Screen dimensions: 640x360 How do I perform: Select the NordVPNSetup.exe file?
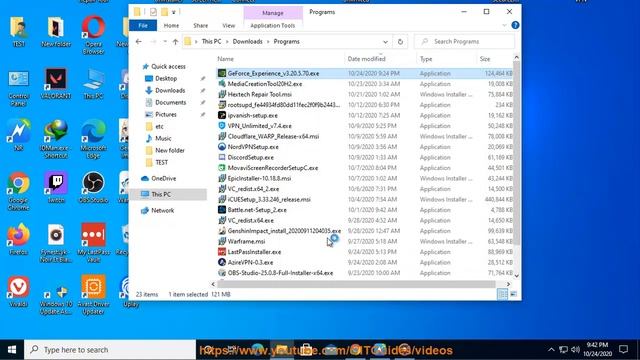coord(253,147)
